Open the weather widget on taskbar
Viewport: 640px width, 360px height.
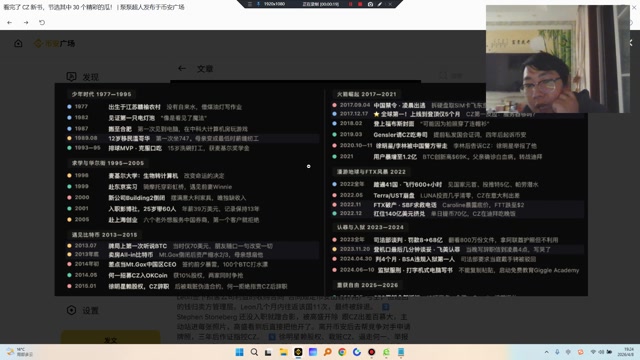click(20, 352)
